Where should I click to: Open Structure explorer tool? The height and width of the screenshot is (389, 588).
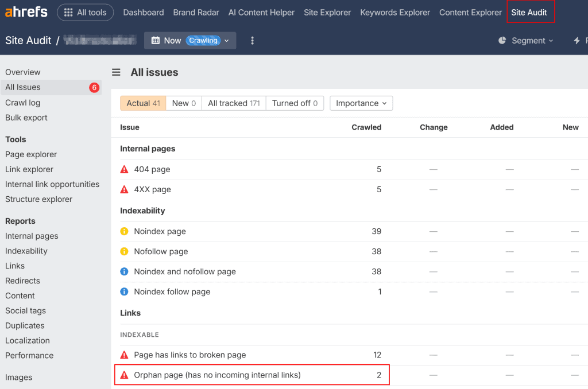click(38, 199)
